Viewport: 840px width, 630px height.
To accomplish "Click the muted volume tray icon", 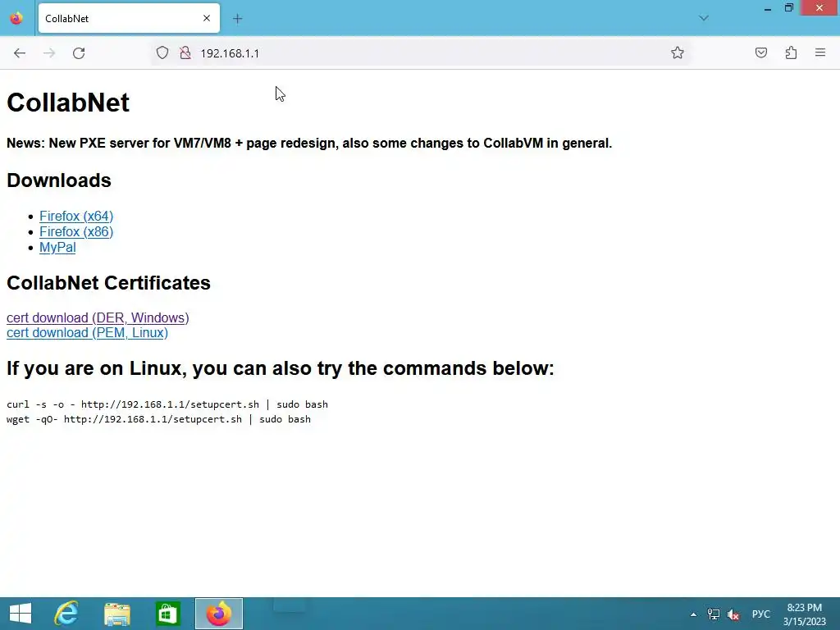I will [733, 614].
